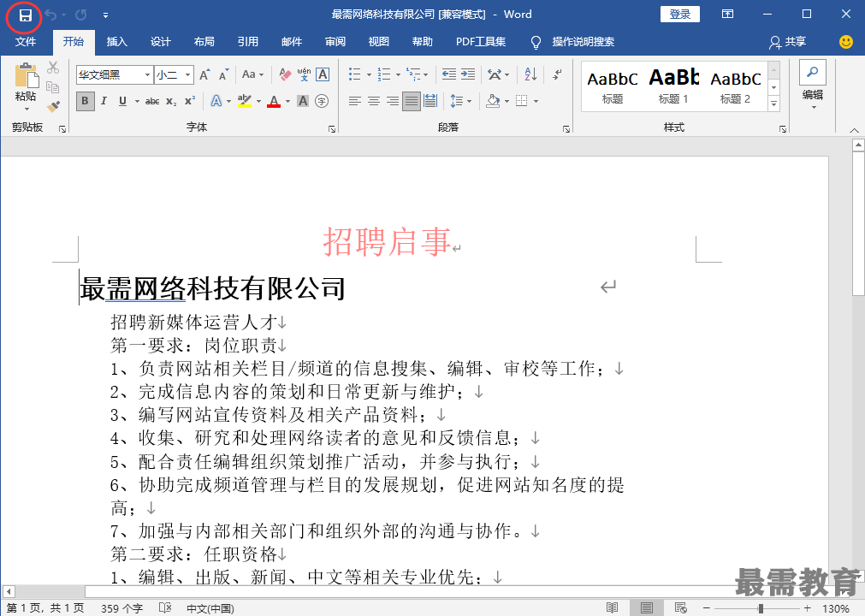Click 操作说明搜索 tell-me box
Viewport: 865px width, 616px height.
(x=584, y=42)
